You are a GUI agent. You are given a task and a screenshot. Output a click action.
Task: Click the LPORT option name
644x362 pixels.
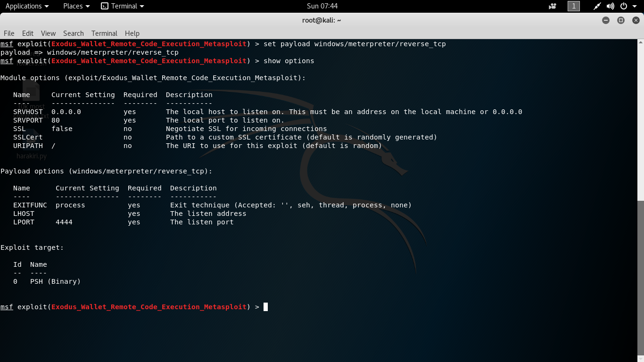[x=24, y=222]
